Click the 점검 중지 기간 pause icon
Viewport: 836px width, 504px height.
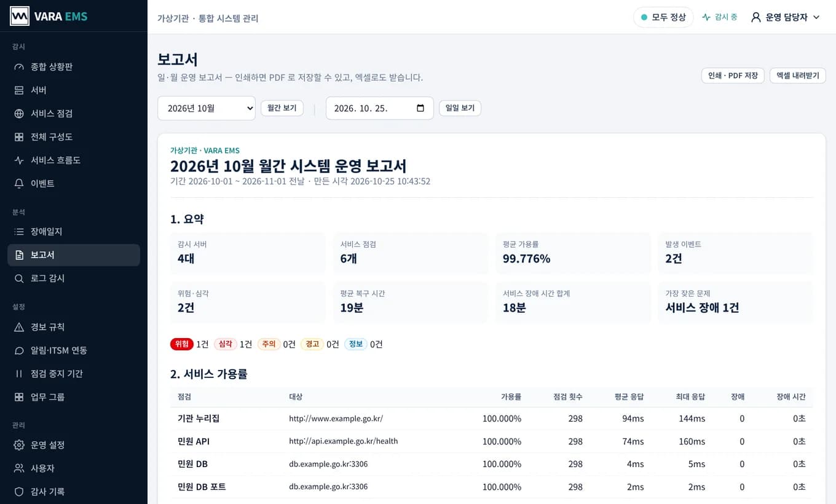coord(19,374)
